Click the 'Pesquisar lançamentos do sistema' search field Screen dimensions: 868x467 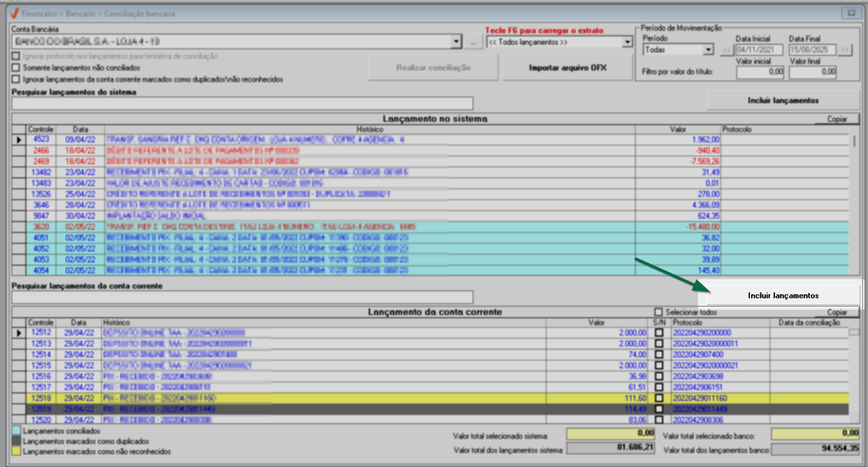pyautogui.click(x=242, y=104)
